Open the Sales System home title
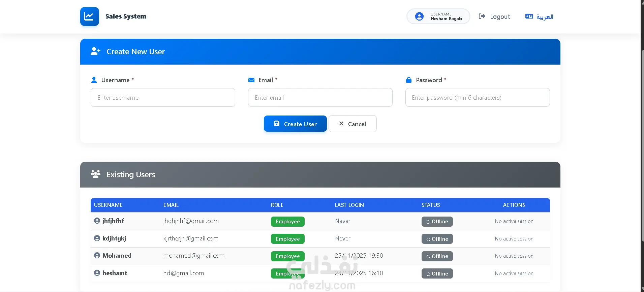Viewport: 644px width, 292px height. tap(126, 16)
